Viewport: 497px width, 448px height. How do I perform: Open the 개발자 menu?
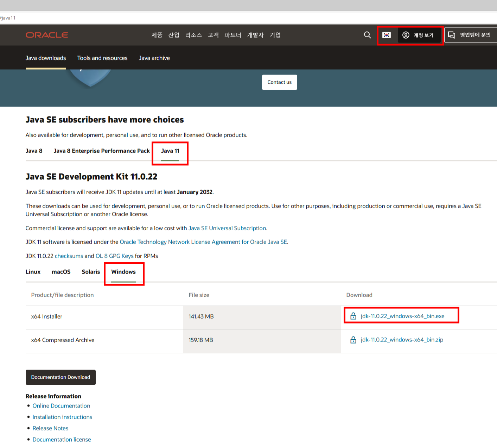pyautogui.click(x=255, y=35)
